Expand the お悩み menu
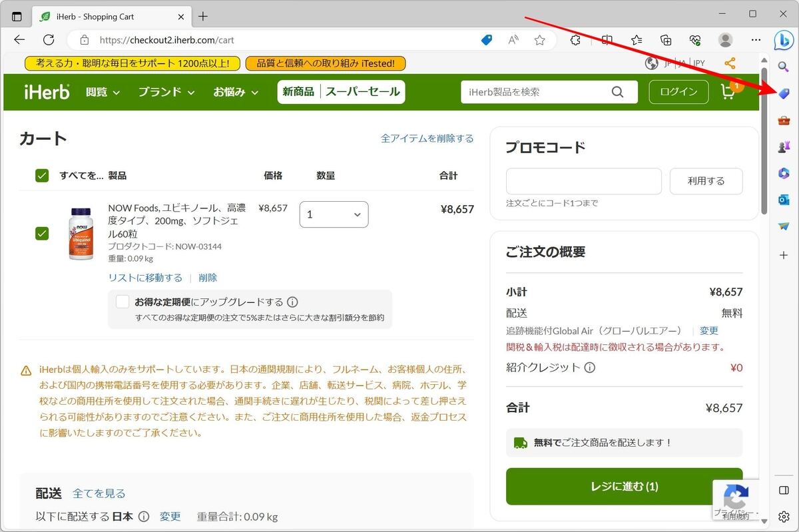799x532 pixels. point(236,92)
